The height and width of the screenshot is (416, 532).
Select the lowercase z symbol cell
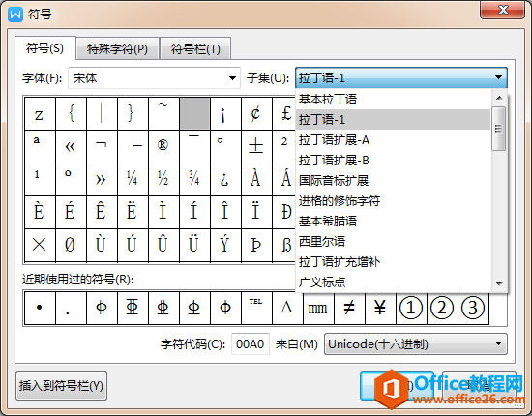pyautogui.click(x=40, y=113)
